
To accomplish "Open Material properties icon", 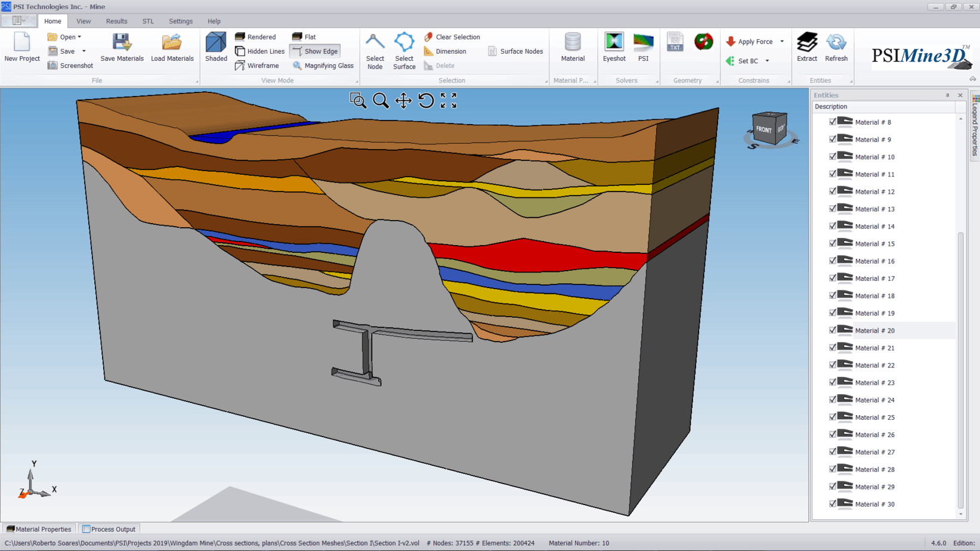I will (573, 47).
